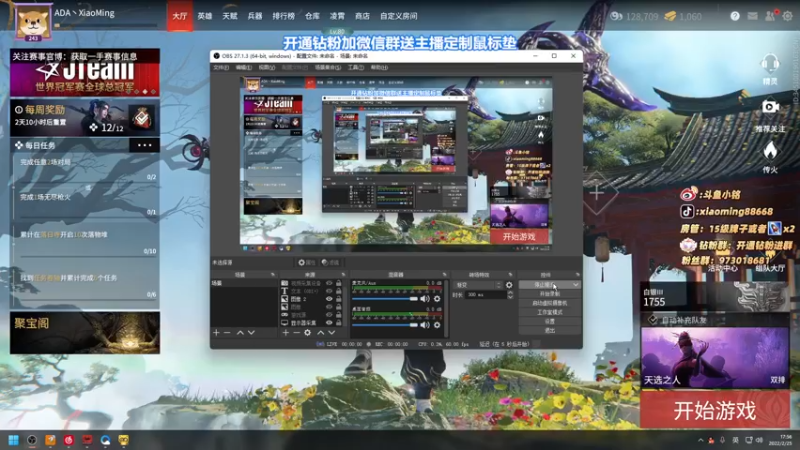Remove selected OBS scene with minus
The image size is (800, 450).
pos(228,333)
